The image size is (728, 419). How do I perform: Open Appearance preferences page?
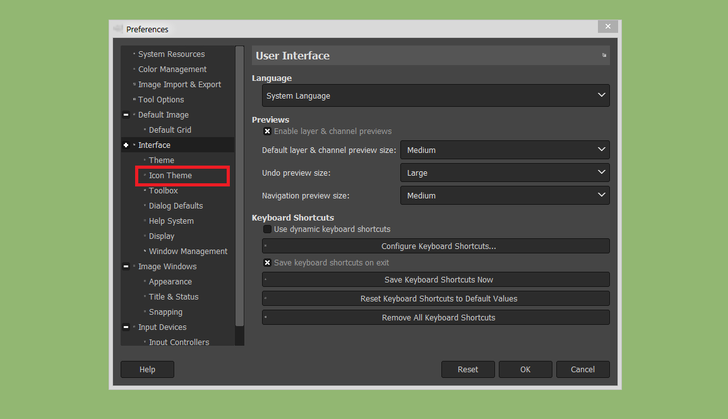(x=170, y=282)
